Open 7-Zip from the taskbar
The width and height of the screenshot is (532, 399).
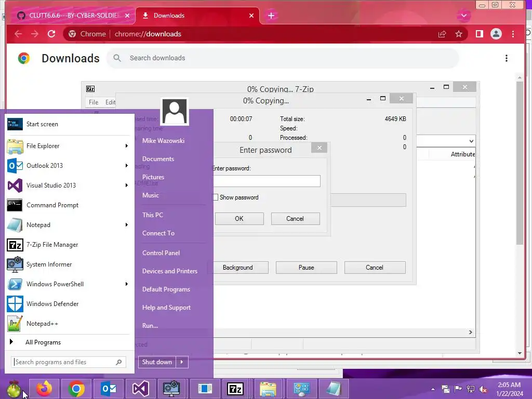coord(235,389)
